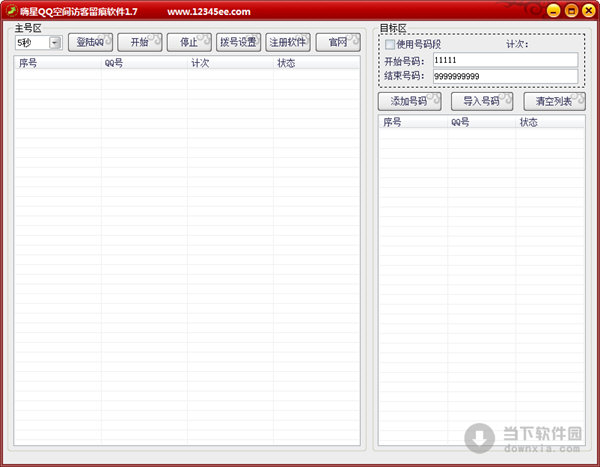Click the 登陆QQ button
This screenshot has height=467, width=600.
90,43
